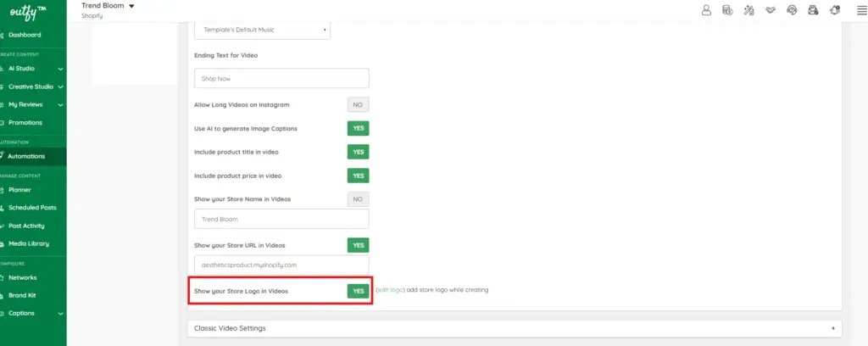The height and width of the screenshot is (346, 868).
Task: Click the 'add store logo while creating' text
Action: click(448, 290)
